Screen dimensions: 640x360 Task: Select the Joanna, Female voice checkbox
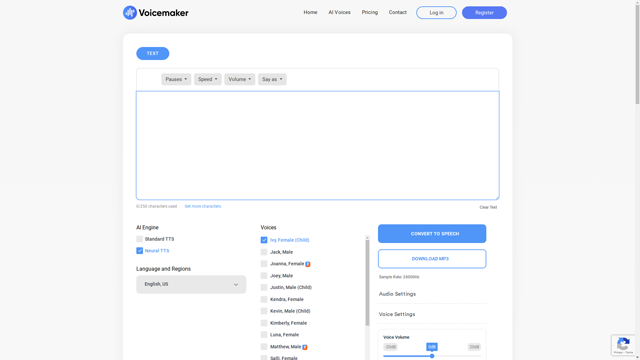click(264, 264)
